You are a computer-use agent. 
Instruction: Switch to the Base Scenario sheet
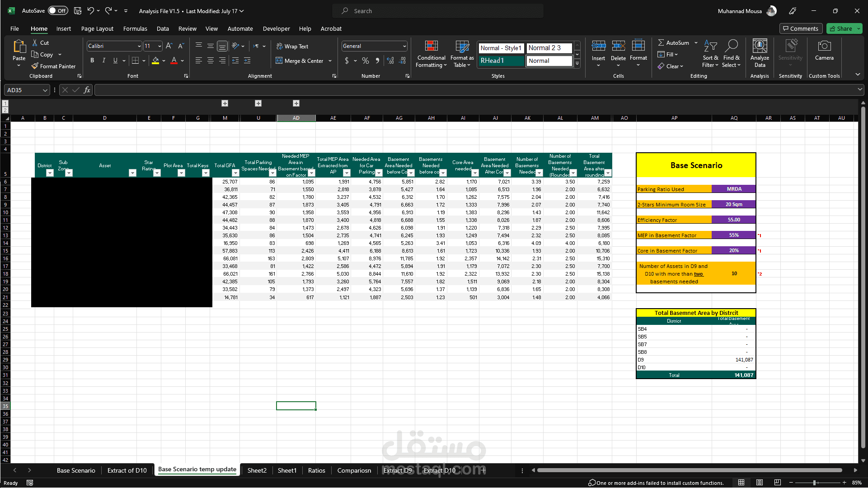point(76,470)
